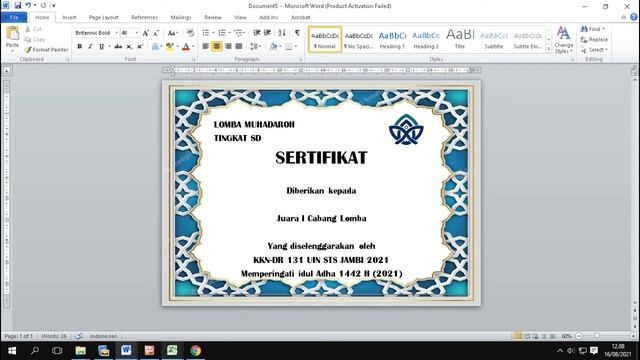The height and width of the screenshot is (360, 640).
Task: Open the File tab
Action: (x=14, y=17)
